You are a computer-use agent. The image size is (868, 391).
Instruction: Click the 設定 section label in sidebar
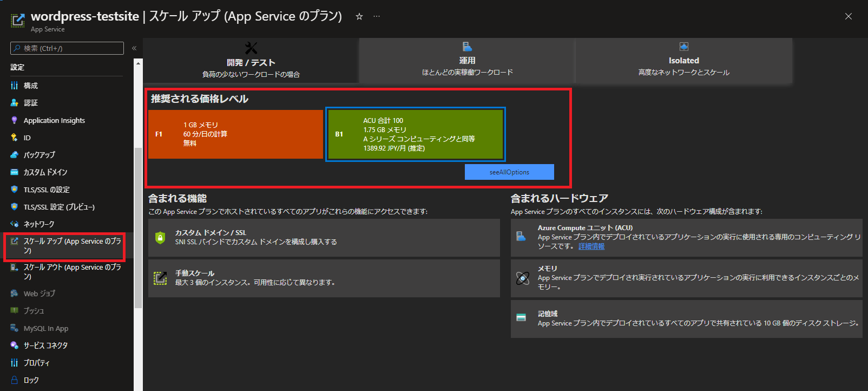(17, 67)
